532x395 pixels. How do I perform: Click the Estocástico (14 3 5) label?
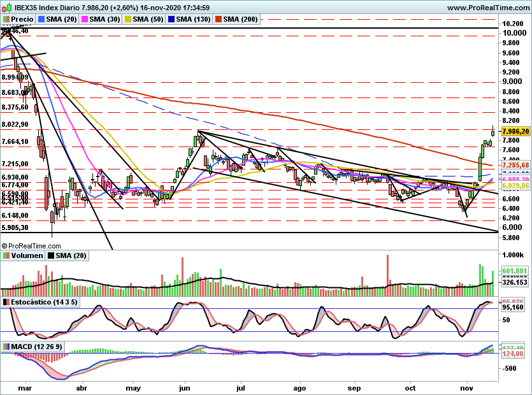point(44,302)
